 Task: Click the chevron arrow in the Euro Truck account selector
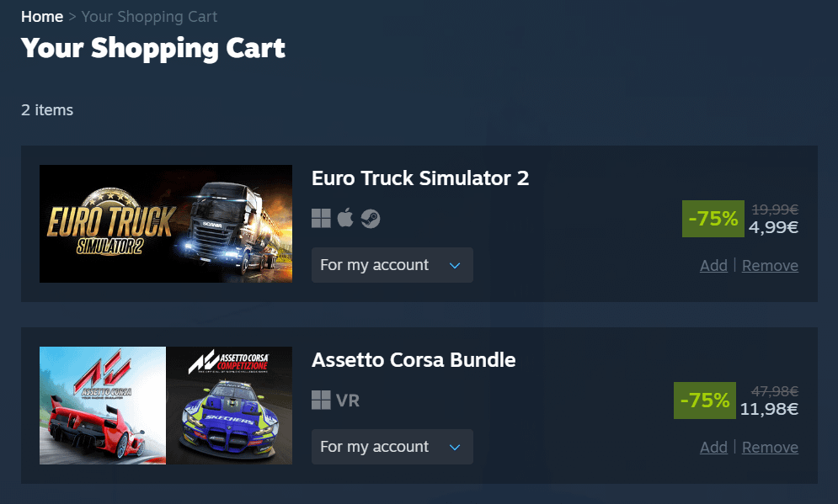click(455, 265)
